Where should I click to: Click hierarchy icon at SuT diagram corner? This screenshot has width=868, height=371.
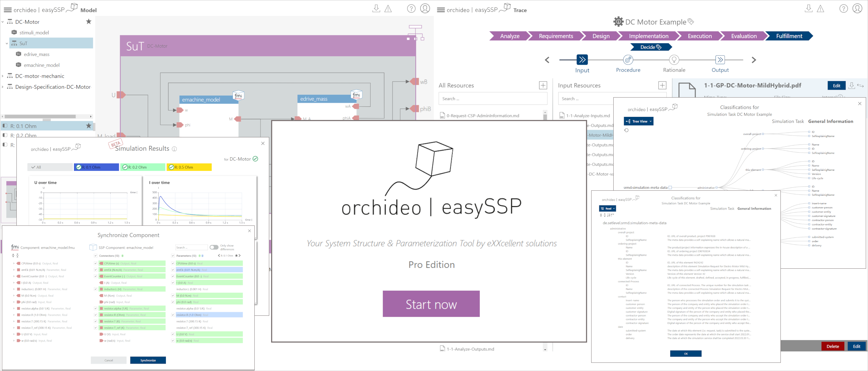pyautogui.click(x=416, y=33)
